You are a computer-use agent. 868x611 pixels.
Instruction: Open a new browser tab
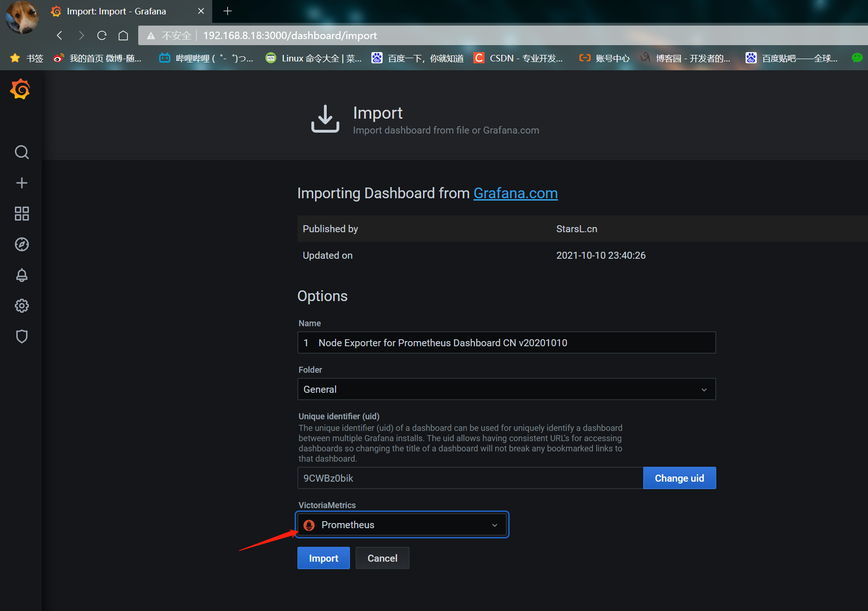click(x=227, y=11)
